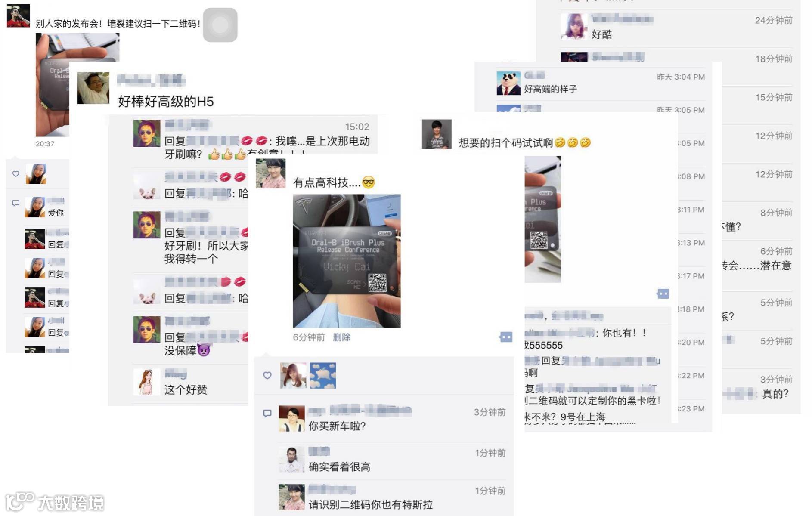Tap the comment 请识别二维码你也有特斯拉
Viewport: 812px width, 516px height.
pos(371,504)
